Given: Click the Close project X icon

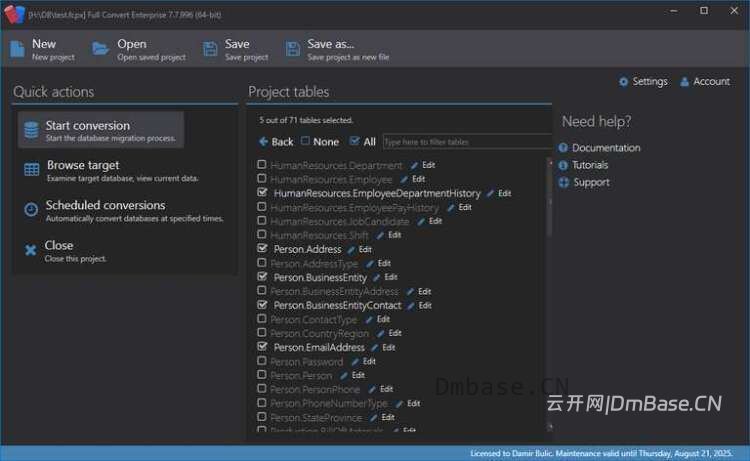Looking at the screenshot, I should [31, 250].
